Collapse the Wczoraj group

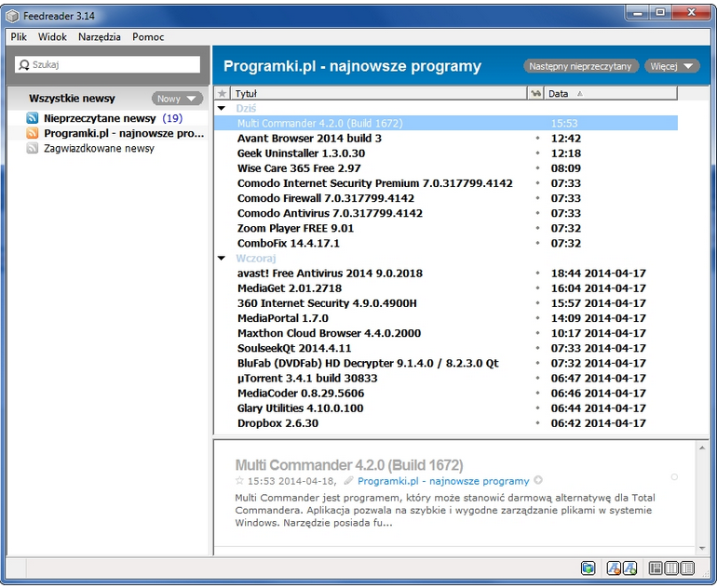point(222,259)
